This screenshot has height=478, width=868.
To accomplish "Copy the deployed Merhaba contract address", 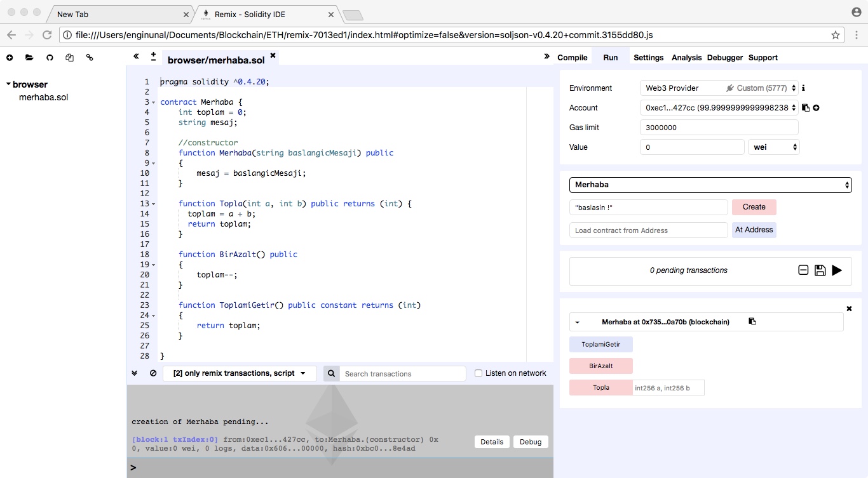I will (752, 322).
